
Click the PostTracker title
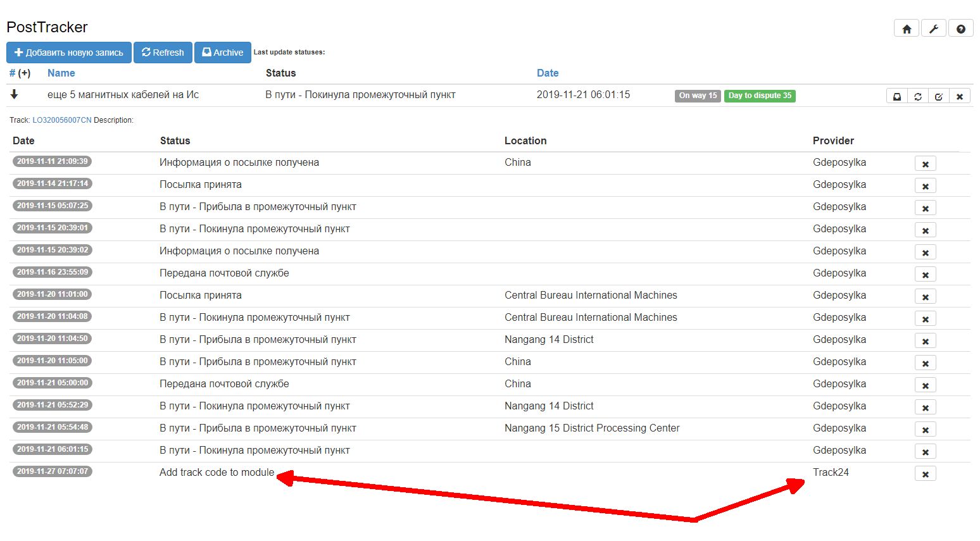click(47, 27)
